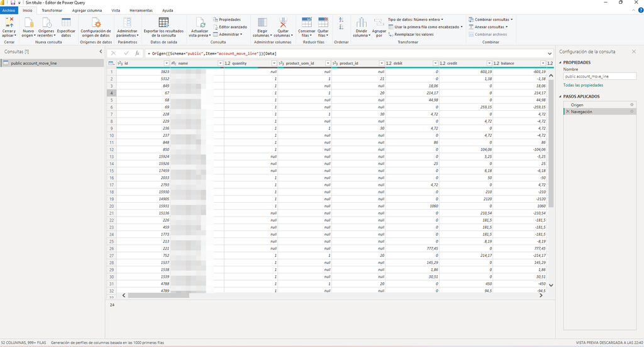Screen dimensions: 644x347
Task: Click Reemplazar los valores
Action: coord(411,34)
